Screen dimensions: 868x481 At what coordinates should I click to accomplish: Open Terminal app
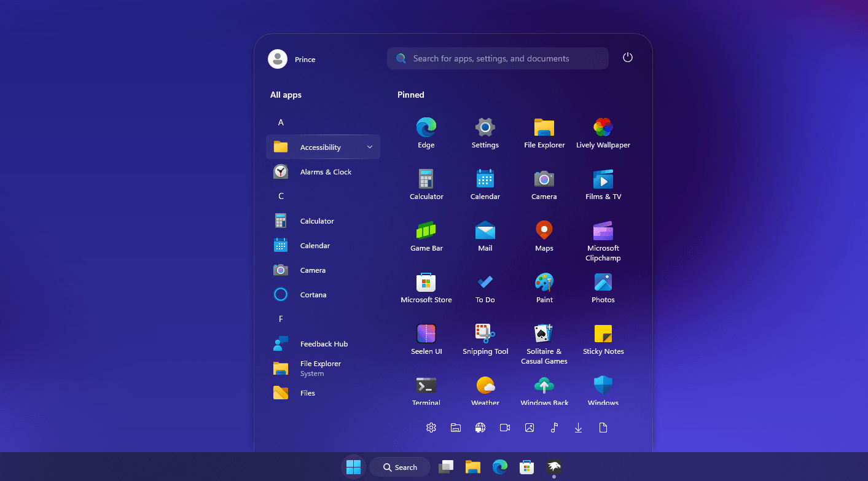pyautogui.click(x=426, y=390)
